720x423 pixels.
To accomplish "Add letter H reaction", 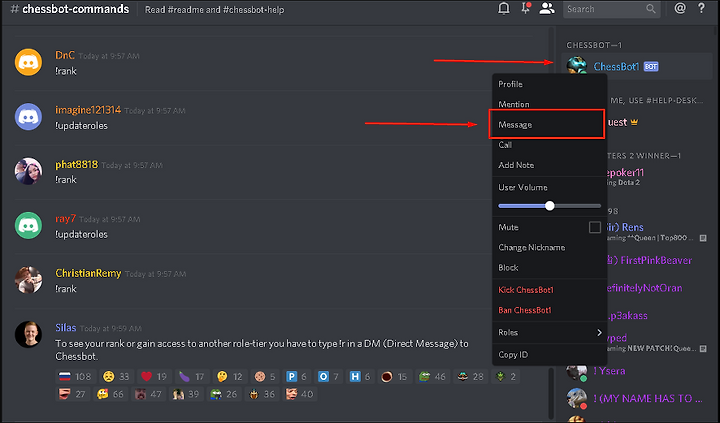I will pyautogui.click(x=360, y=377).
